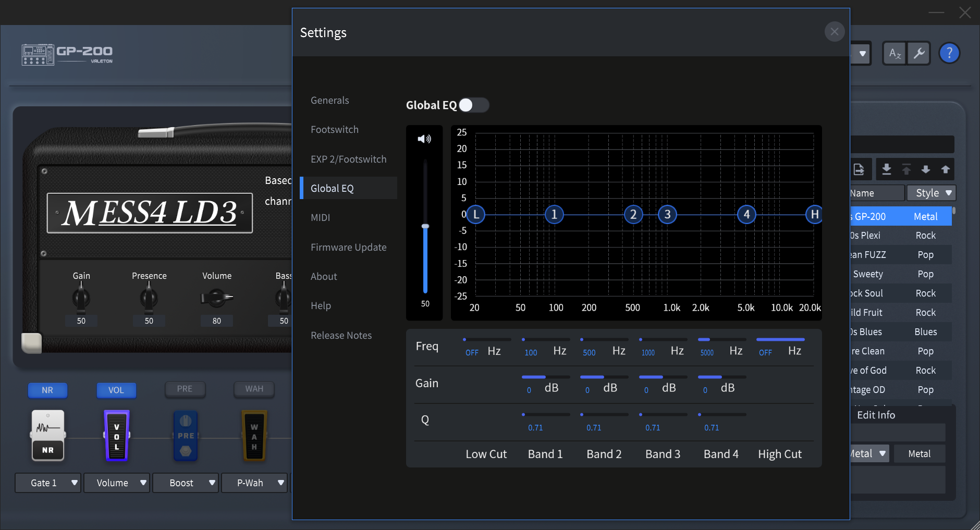Toggle the Global EQ switch

point(473,105)
